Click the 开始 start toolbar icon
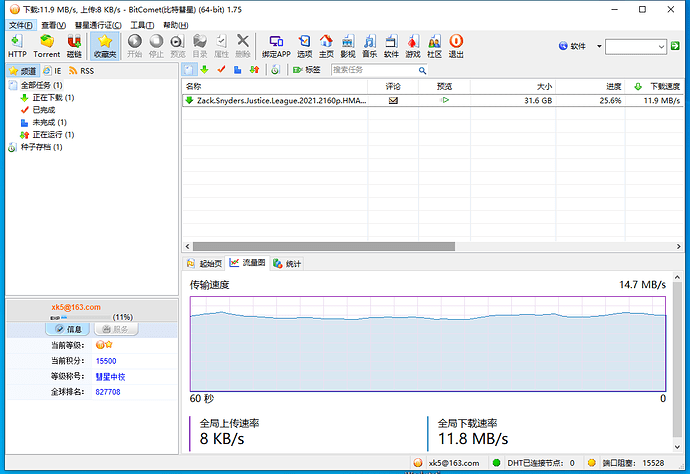This screenshot has width=690, height=474. (135, 46)
